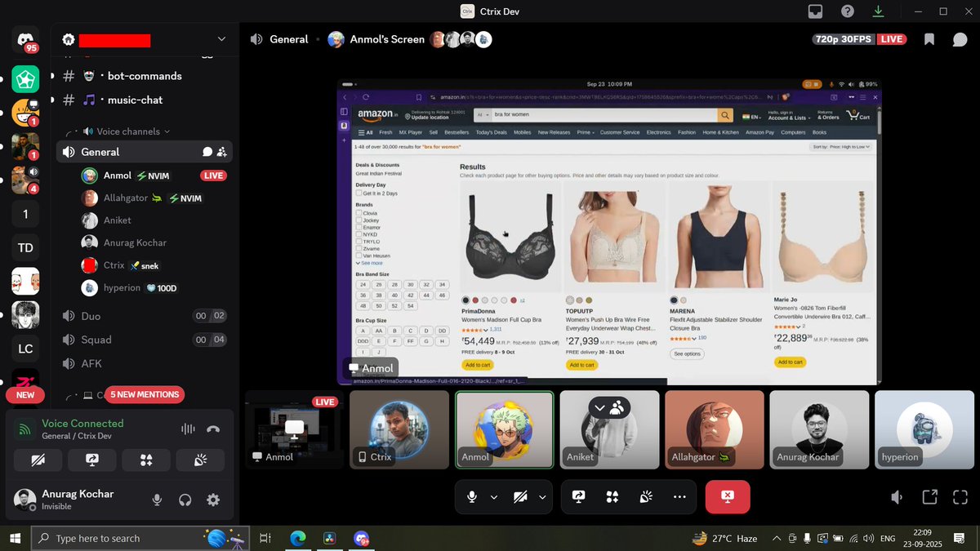The width and height of the screenshot is (980, 551).
Task: Open the LC server in sidebar
Action: coord(25,349)
